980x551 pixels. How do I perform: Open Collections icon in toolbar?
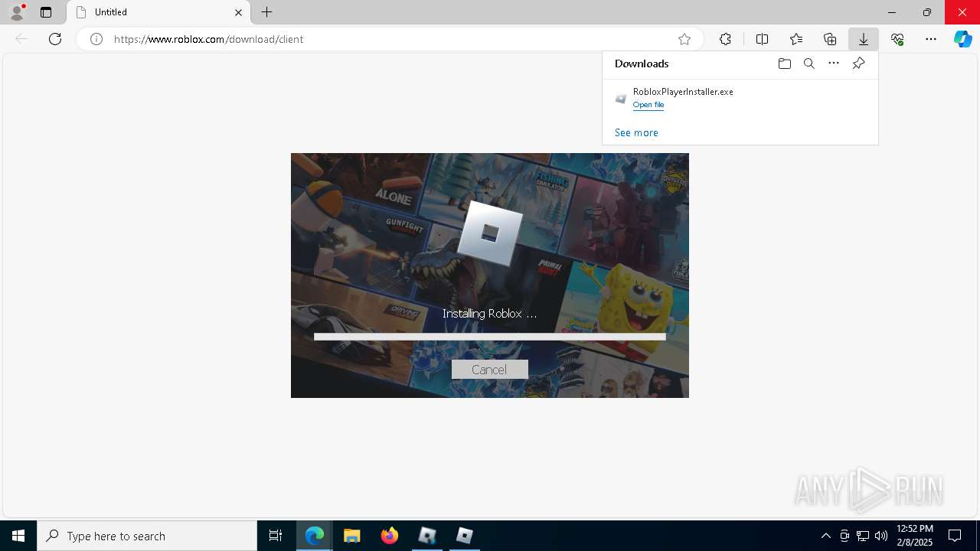coord(830,39)
